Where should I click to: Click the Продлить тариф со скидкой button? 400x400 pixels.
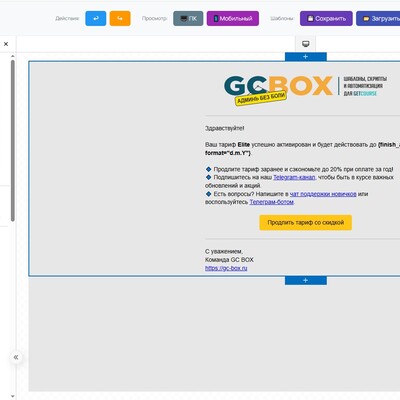[x=306, y=222]
